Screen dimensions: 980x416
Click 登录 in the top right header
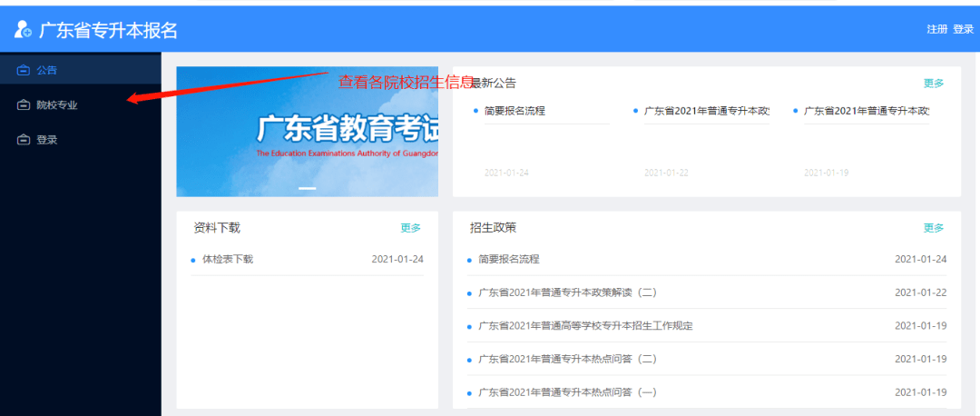(x=963, y=29)
